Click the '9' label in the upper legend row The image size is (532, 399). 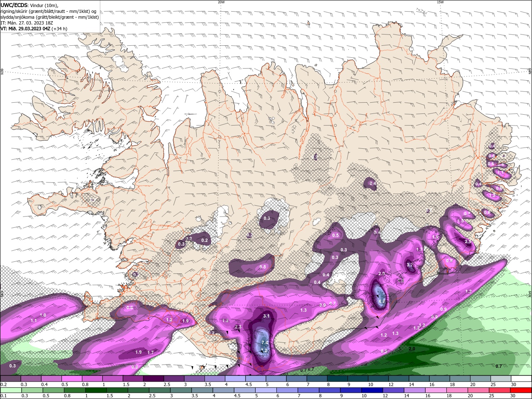point(349,384)
